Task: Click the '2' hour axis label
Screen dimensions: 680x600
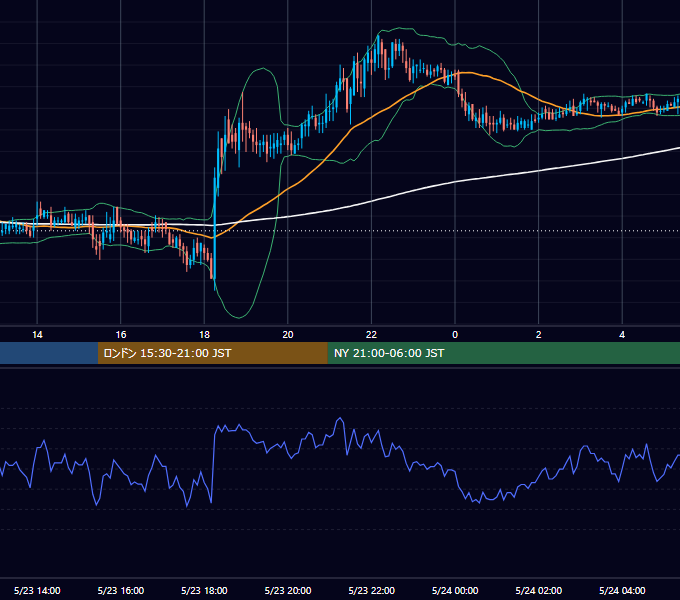Action: 539,335
